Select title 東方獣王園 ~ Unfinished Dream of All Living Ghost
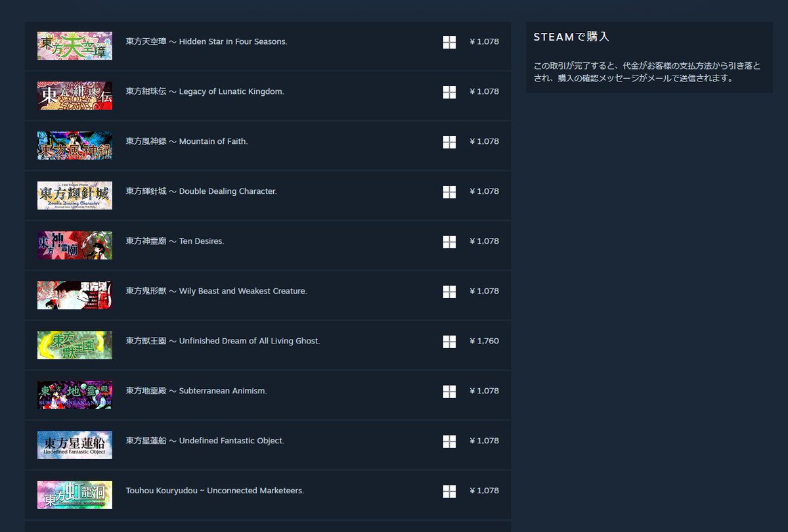The width and height of the screenshot is (788, 532). pos(223,341)
